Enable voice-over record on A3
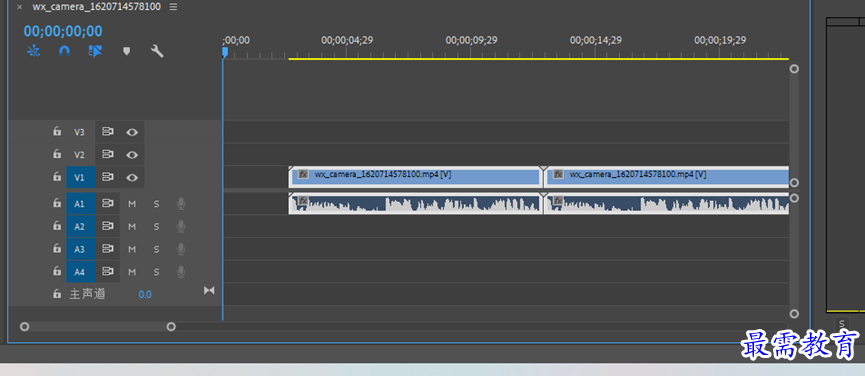865x376 pixels. pyautogui.click(x=180, y=249)
